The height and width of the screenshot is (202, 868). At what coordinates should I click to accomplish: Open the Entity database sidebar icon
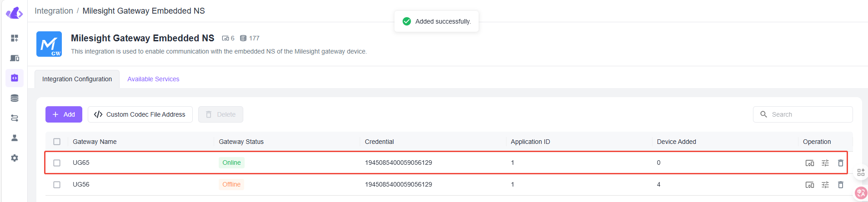coord(15,98)
